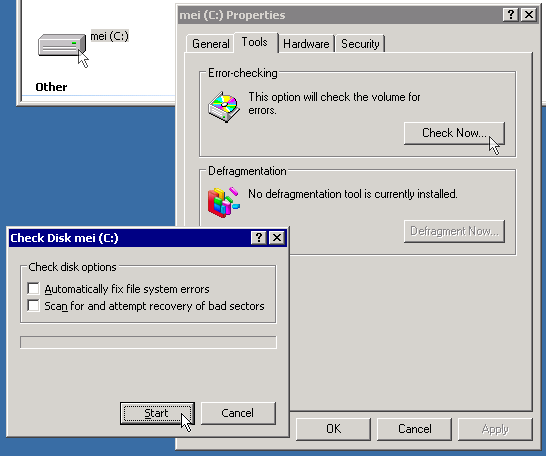Enable Automatically fix file system errors
Image resolution: width=547 pixels, height=457 pixels.
click(x=33, y=289)
